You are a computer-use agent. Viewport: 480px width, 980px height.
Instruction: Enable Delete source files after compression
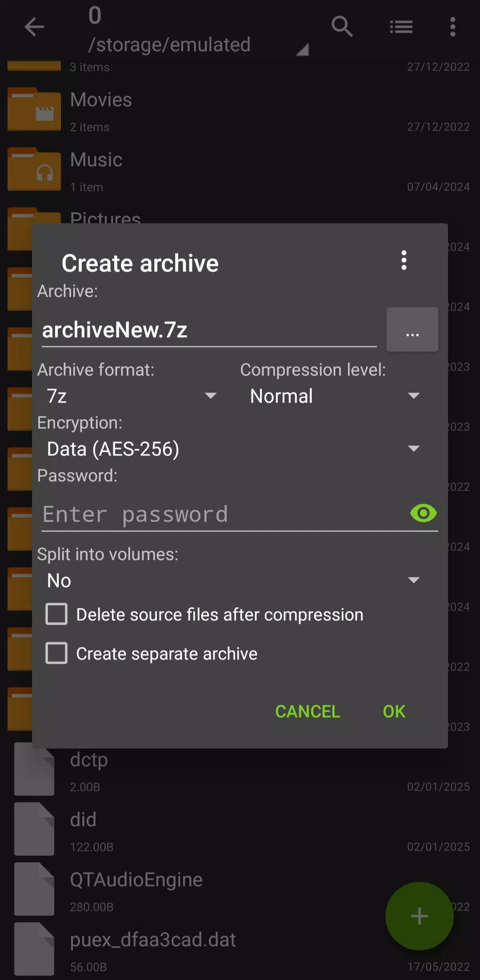[x=57, y=614]
